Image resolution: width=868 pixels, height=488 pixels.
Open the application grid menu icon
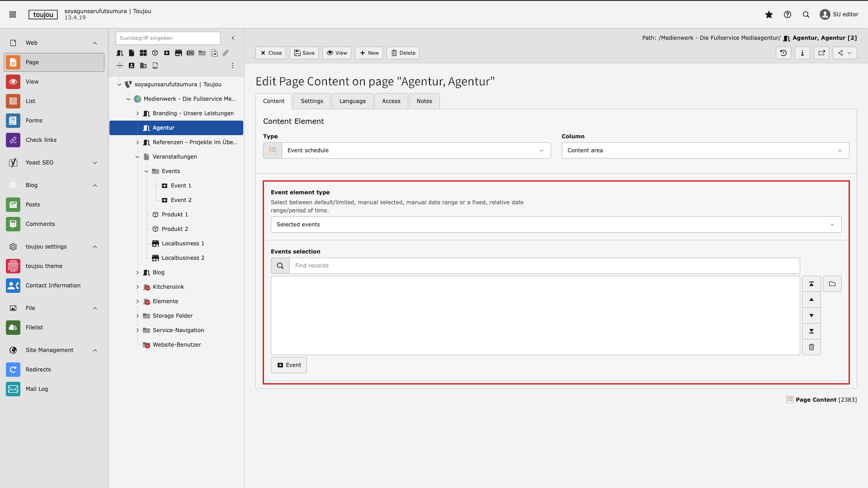pyautogui.click(x=13, y=14)
